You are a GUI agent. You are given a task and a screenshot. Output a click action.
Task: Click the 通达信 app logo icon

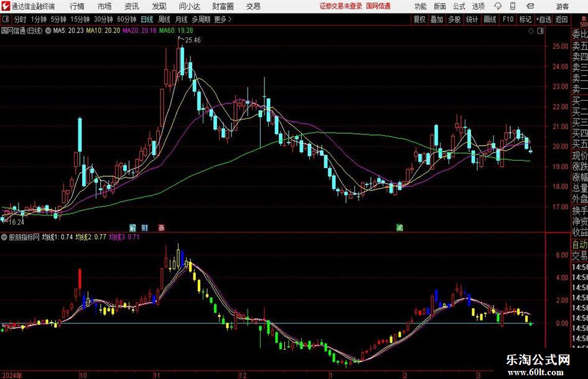6,6
